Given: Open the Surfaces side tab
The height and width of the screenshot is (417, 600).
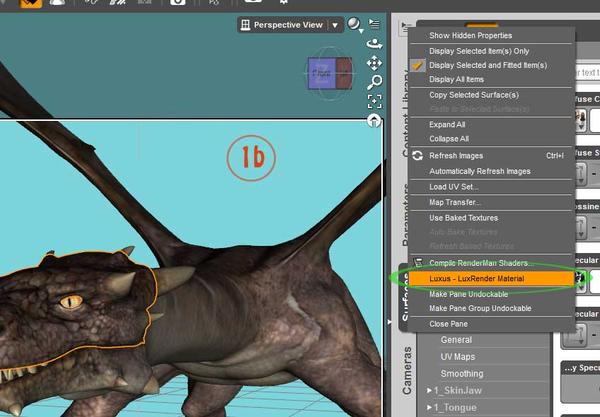Looking at the screenshot, I should click(404, 297).
